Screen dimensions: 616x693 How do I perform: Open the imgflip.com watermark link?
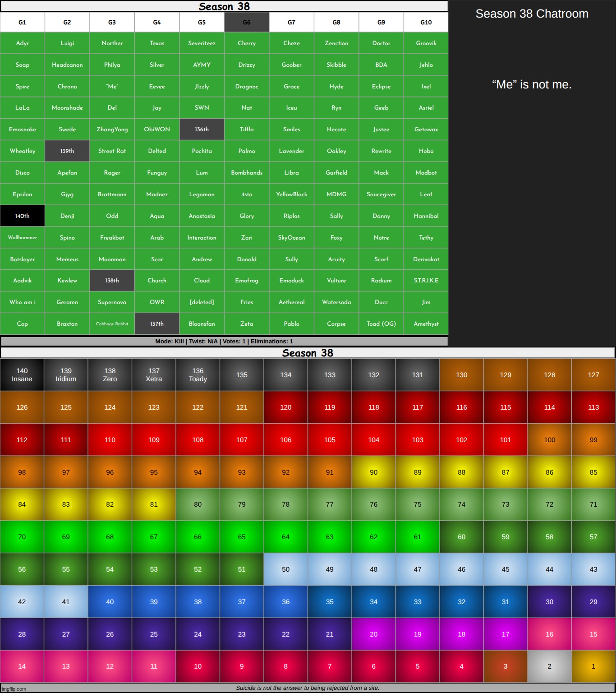(x=14, y=689)
